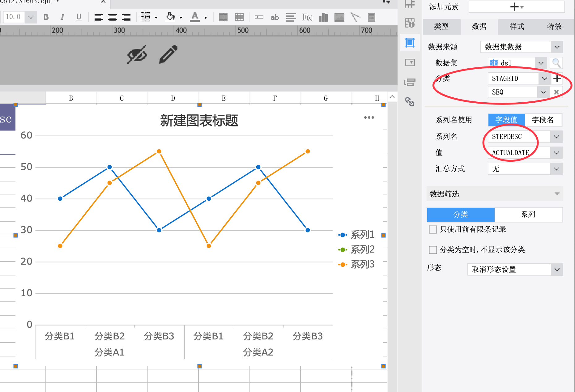
Task: Click the merge cells icon
Action: 223,17
